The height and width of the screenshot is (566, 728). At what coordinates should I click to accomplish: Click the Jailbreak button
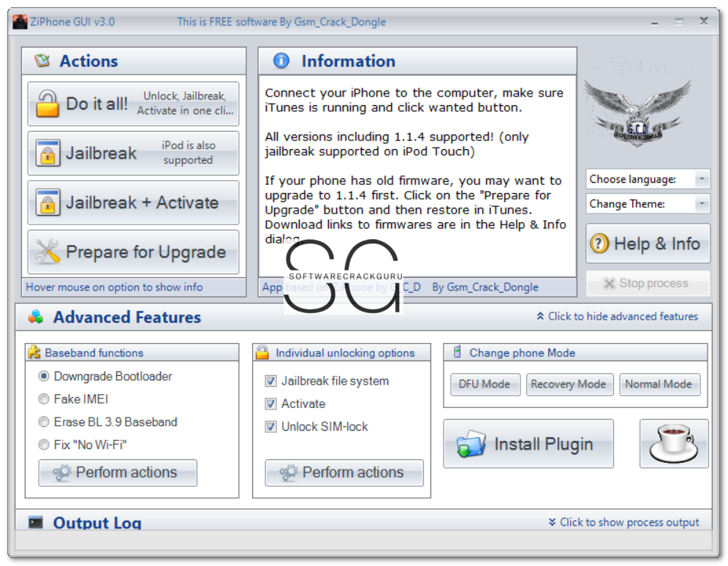[133, 153]
